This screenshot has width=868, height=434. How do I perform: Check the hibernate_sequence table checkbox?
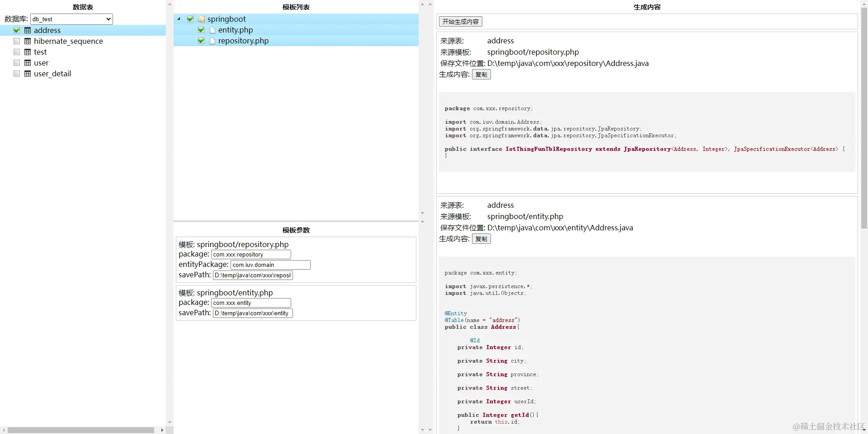click(x=17, y=41)
